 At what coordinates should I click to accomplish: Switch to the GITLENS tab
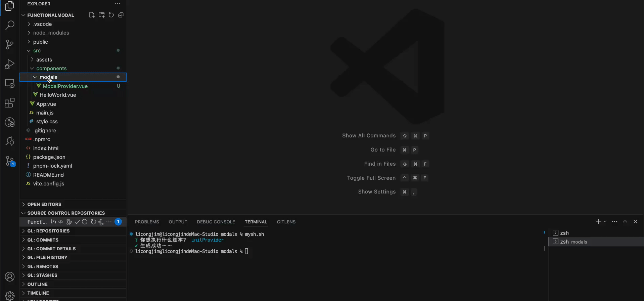(x=286, y=222)
